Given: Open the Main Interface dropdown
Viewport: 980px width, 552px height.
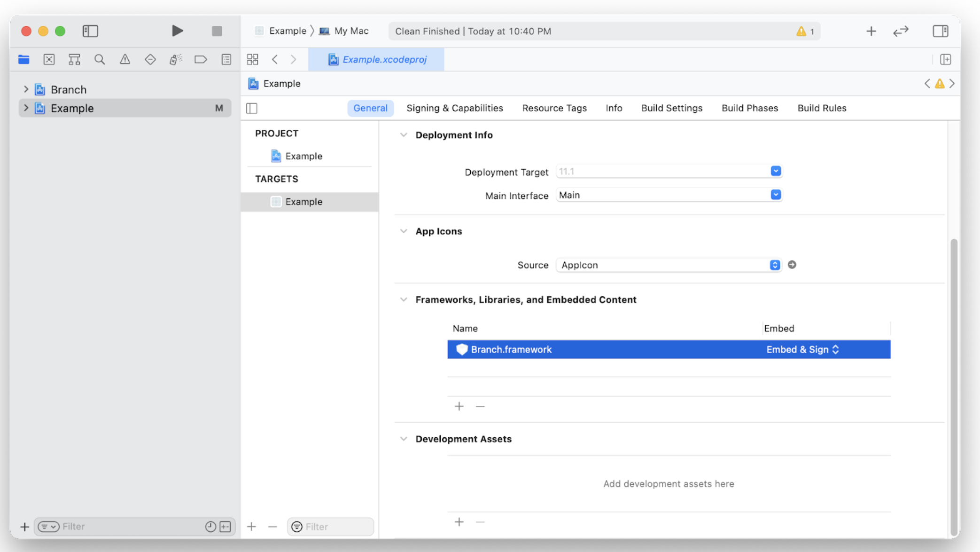Looking at the screenshot, I should [x=776, y=195].
